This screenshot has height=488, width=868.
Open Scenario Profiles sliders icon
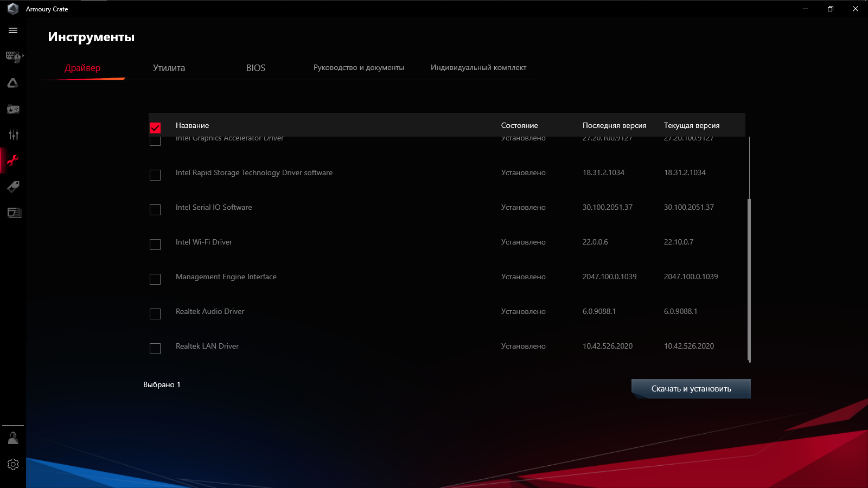(13, 134)
